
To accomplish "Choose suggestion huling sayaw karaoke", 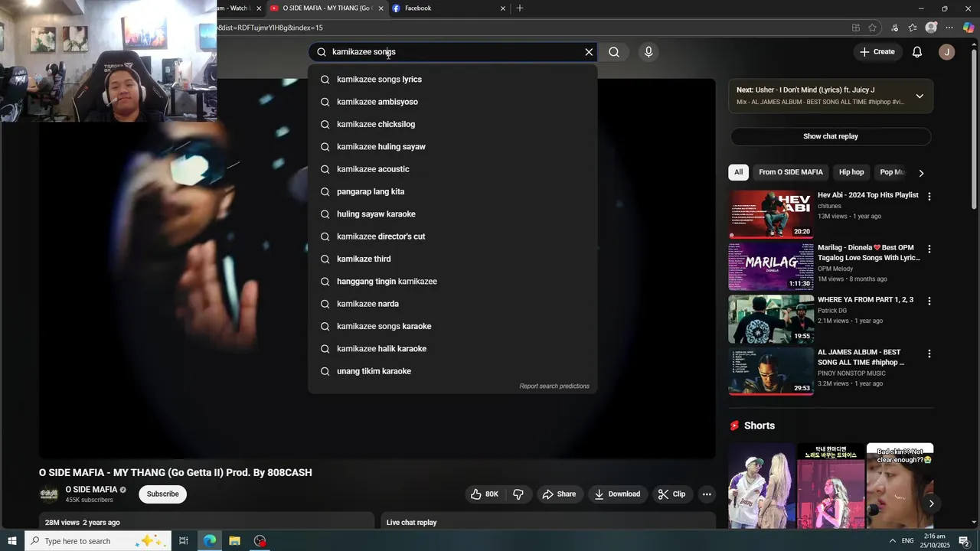I will [x=452, y=214].
